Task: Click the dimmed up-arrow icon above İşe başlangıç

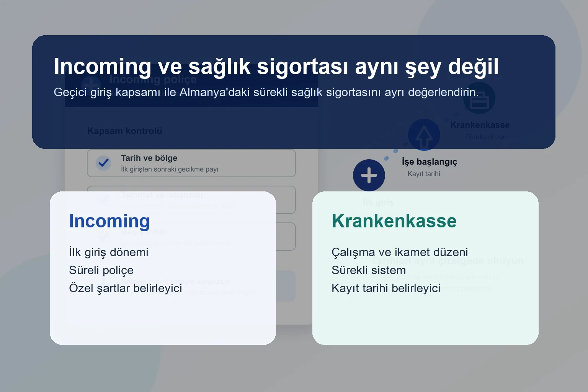Action: click(x=424, y=135)
